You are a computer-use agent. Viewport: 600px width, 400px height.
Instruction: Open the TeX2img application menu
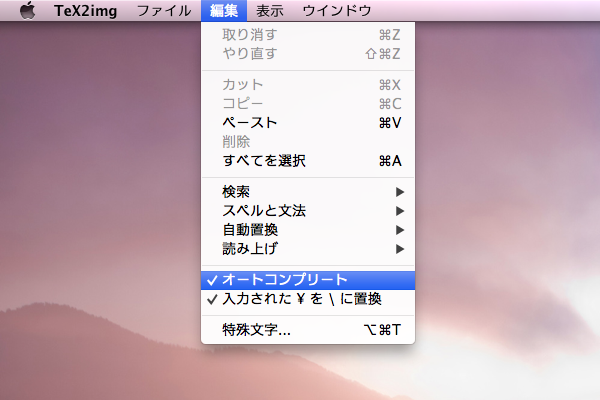point(86,11)
